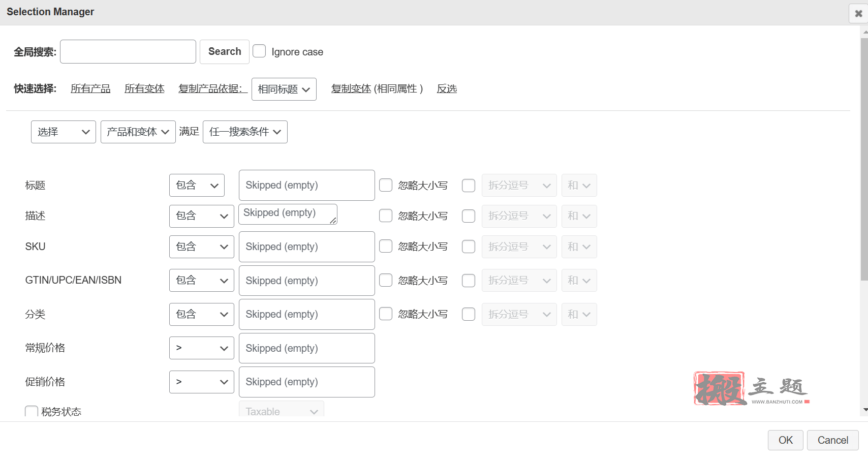
Task: Toggle 忽略大小写 checkbox in 标题 row
Action: point(386,185)
